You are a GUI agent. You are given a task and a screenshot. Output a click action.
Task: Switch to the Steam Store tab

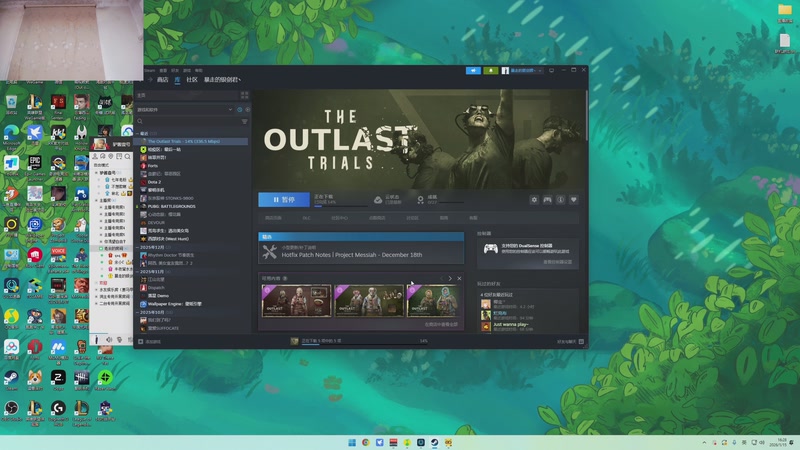click(x=163, y=80)
